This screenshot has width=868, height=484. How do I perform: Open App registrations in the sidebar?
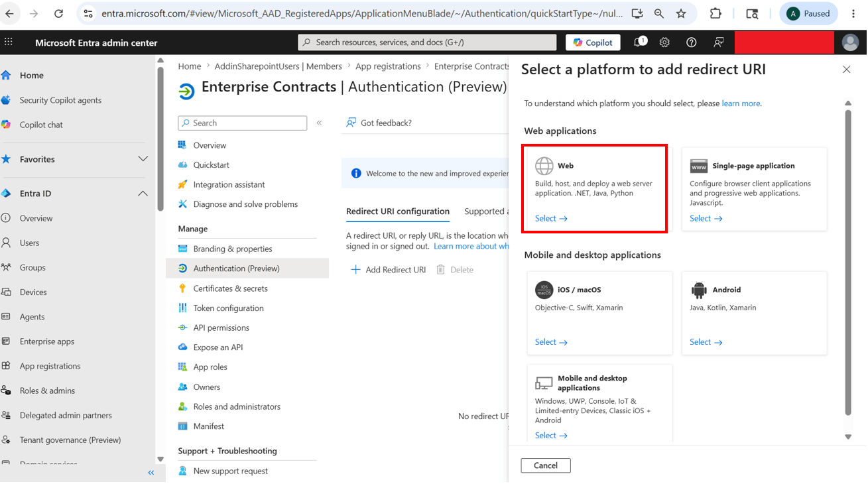(50, 366)
